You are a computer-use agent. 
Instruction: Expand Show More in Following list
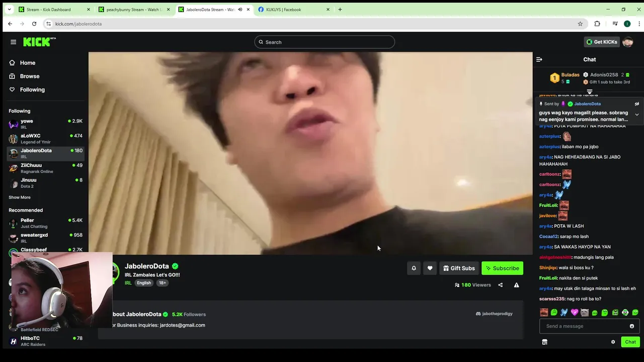point(20,198)
